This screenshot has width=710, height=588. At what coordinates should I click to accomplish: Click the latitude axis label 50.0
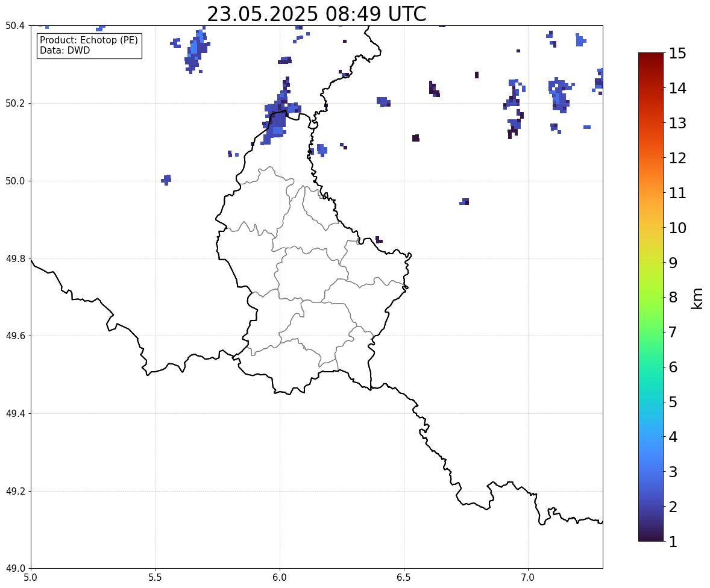(15, 181)
